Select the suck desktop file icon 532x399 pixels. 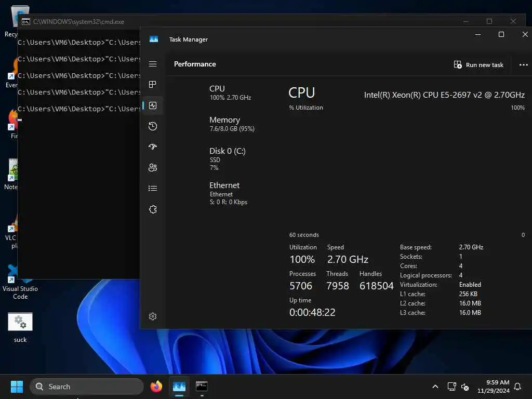coord(20,327)
